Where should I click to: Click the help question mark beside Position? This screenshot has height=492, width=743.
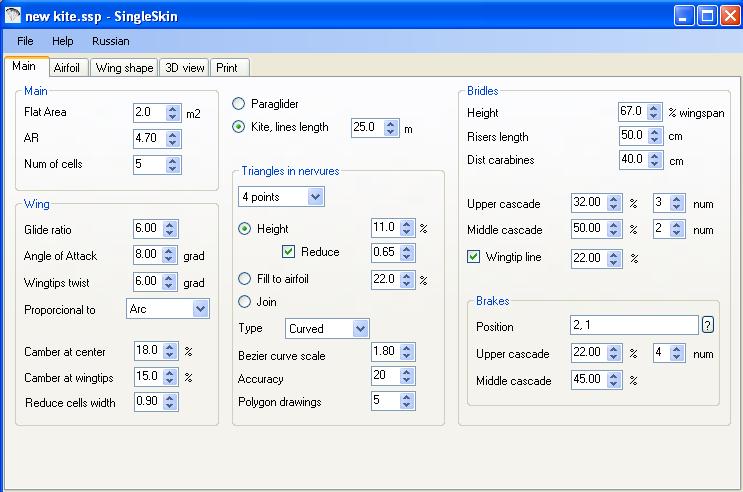(x=708, y=325)
